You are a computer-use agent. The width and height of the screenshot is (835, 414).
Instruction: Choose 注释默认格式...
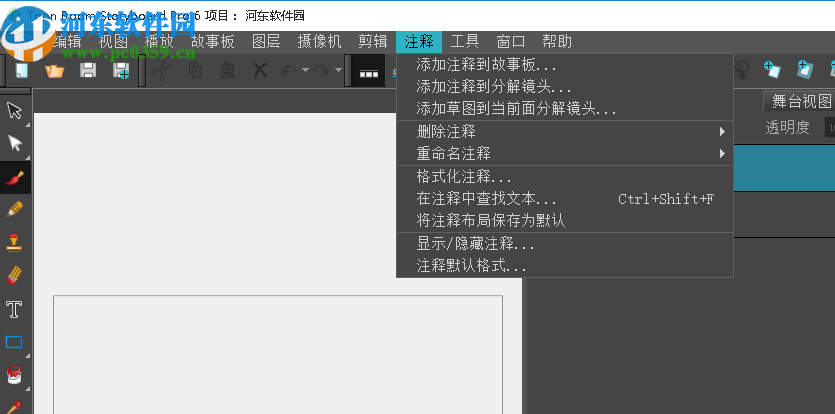(565, 266)
